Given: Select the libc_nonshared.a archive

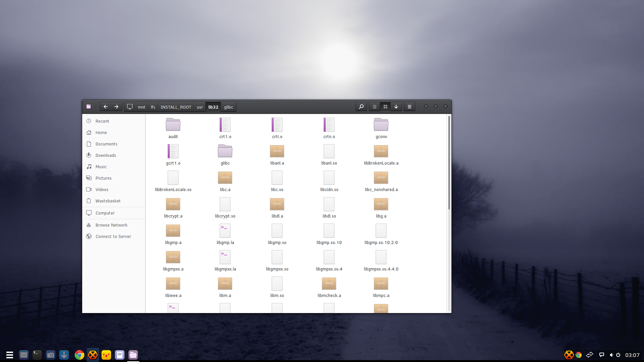Looking at the screenshot, I should coord(381,178).
